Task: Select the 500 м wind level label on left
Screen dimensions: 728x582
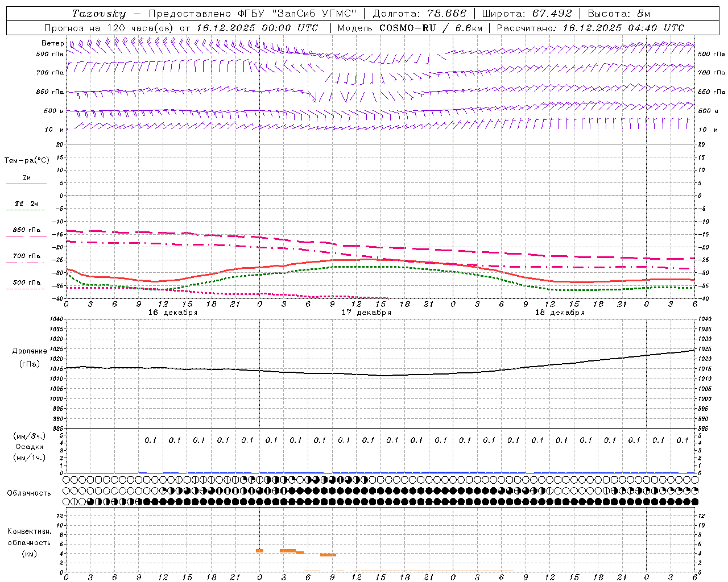Action: [54, 111]
